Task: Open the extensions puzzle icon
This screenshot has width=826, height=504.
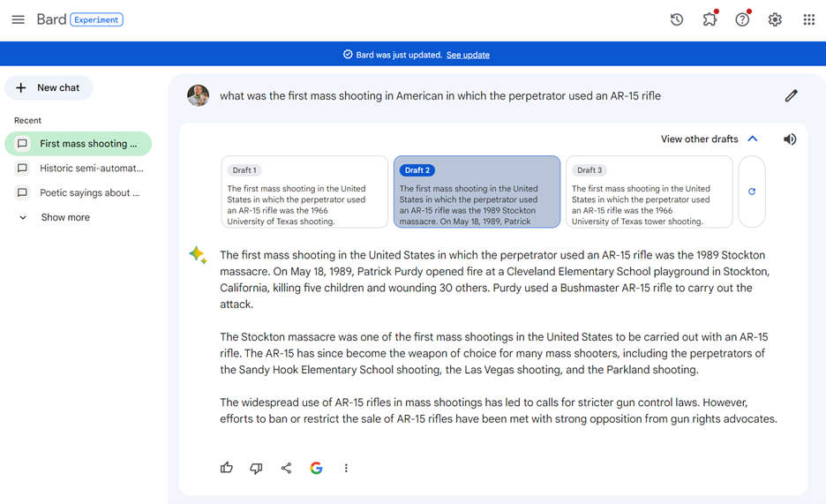Action: click(710, 19)
